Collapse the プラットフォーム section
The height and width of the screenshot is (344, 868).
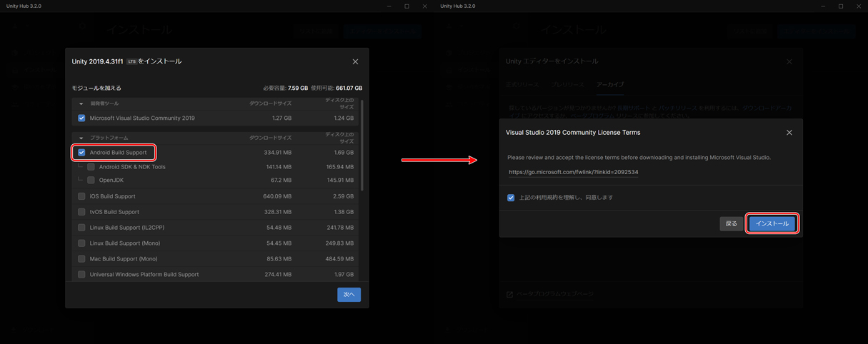tap(81, 138)
